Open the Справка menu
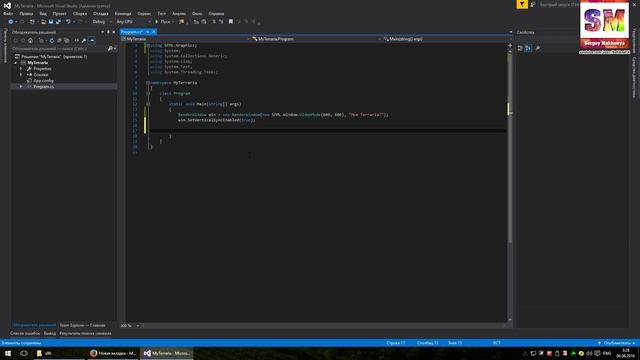 [216, 13]
